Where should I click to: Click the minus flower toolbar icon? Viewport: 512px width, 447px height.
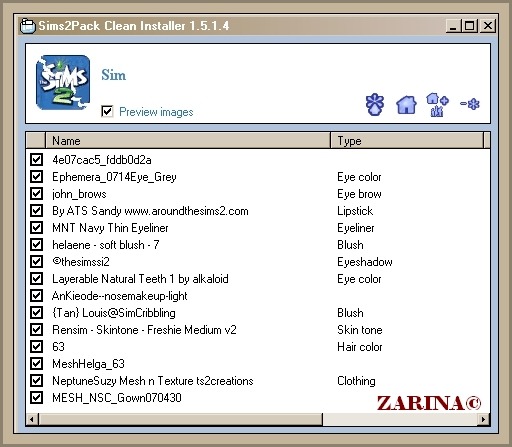[470, 104]
